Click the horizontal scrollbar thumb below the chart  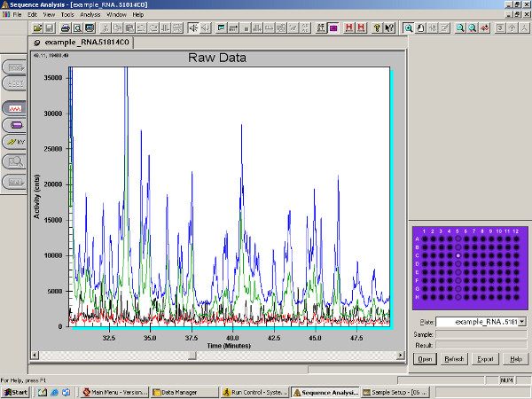click(192, 356)
